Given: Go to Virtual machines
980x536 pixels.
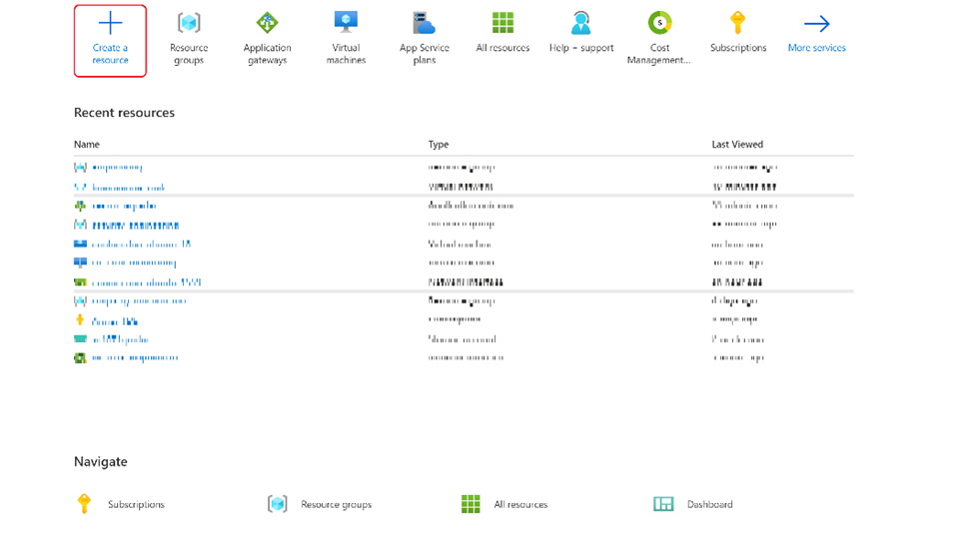Looking at the screenshot, I should point(346,39).
